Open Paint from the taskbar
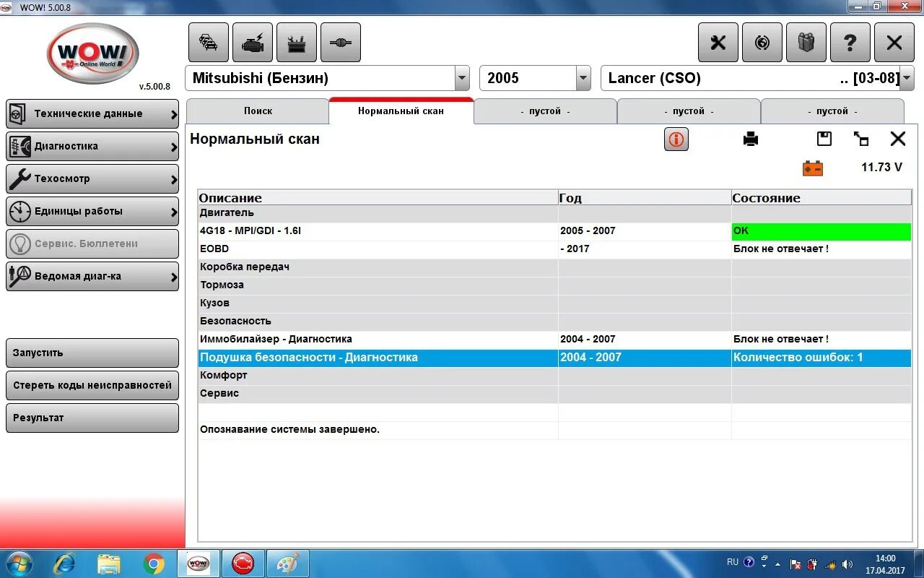The image size is (924, 578). pyautogui.click(x=287, y=564)
